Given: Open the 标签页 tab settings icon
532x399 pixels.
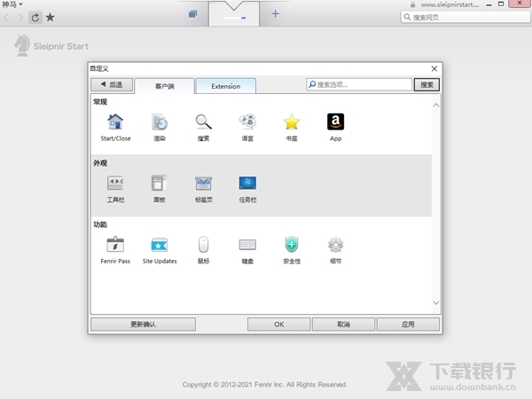Looking at the screenshot, I should pos(204,184).
